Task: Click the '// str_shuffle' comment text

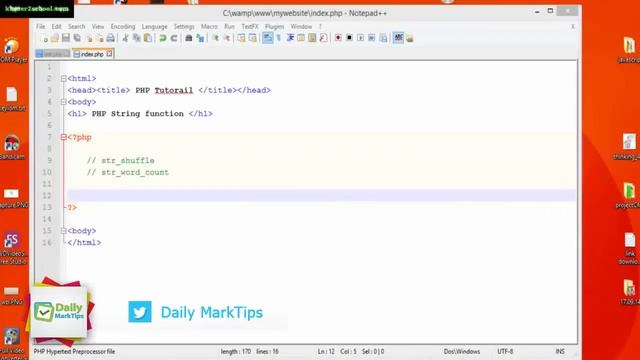Action: 120,160
